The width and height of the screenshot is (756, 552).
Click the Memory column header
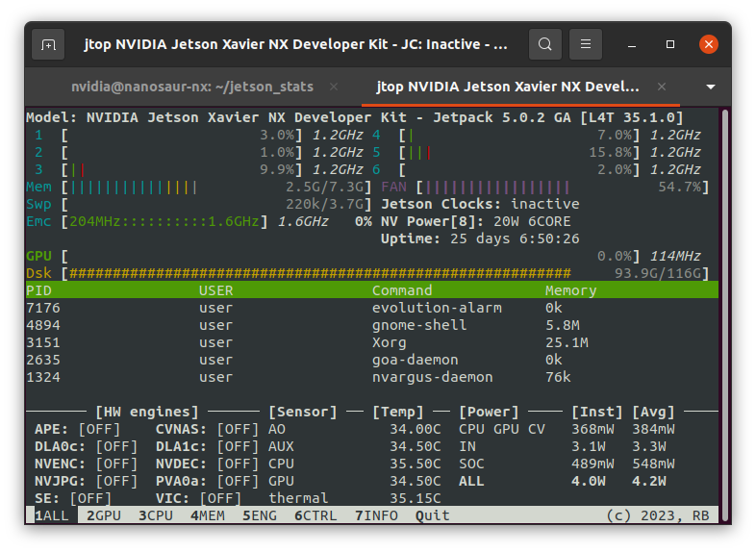pyautogui.click(x=571, y=290)
